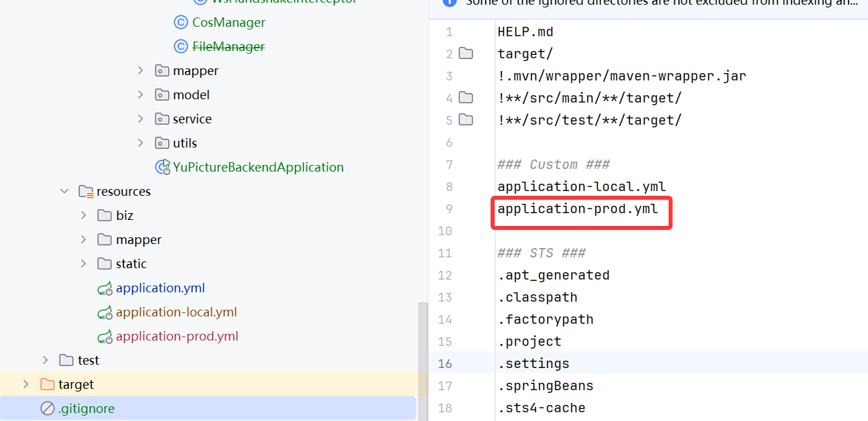
Task: Expand the mapper package under source
Action: pos(140,71)
